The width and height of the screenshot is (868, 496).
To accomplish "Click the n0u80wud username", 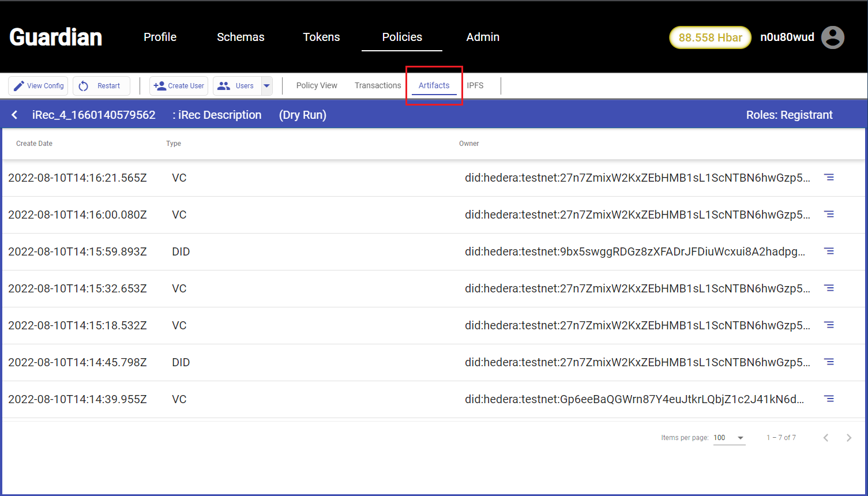I will 787,37.
